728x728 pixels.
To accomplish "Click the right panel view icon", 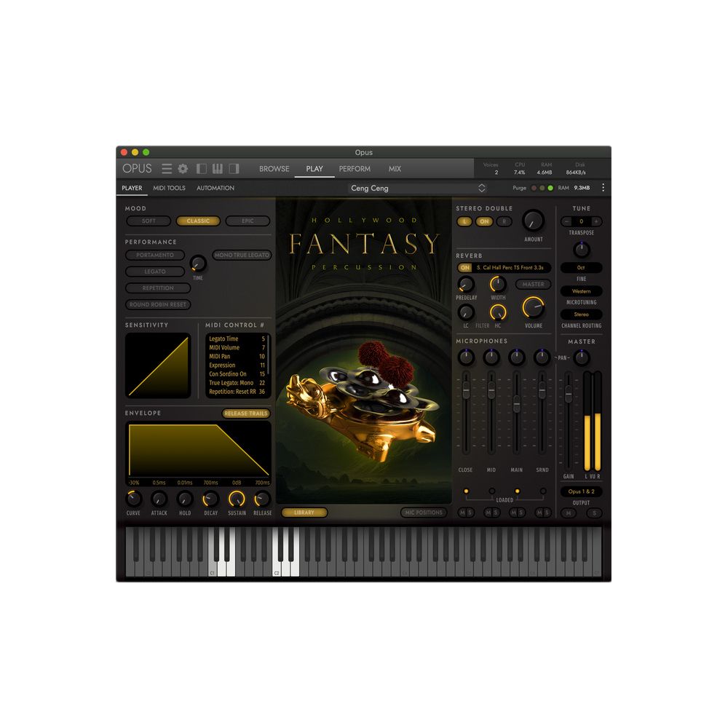I will point(233,168).
